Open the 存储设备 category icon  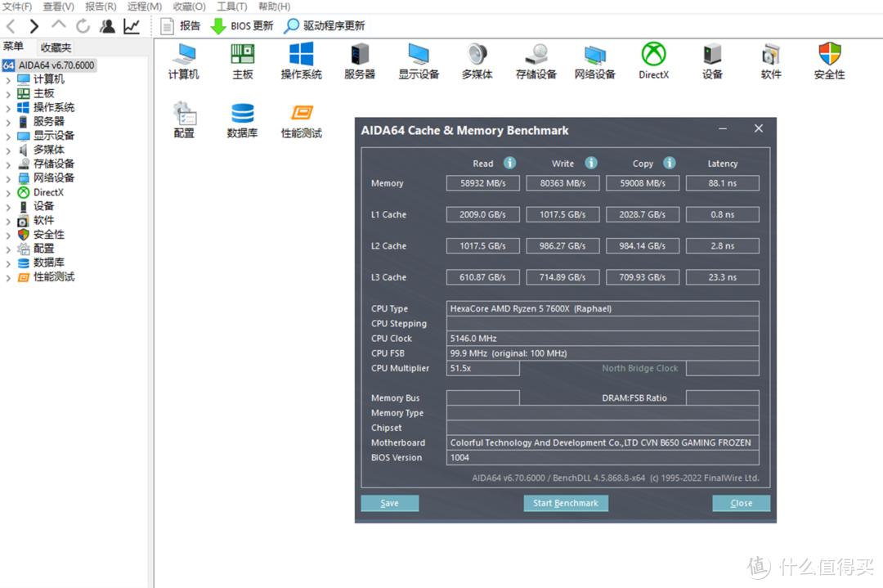(x=536, y=60)
